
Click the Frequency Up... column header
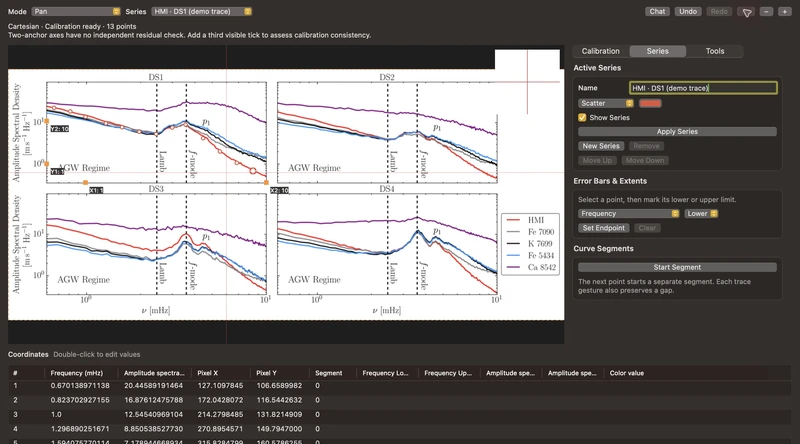tap(448, 373)
